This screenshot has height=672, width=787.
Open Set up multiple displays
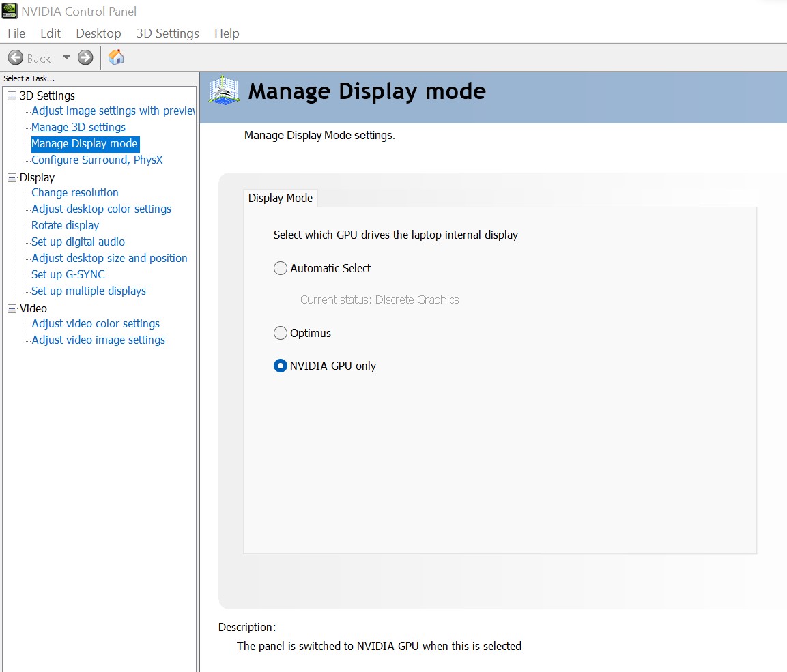[88, 291]
